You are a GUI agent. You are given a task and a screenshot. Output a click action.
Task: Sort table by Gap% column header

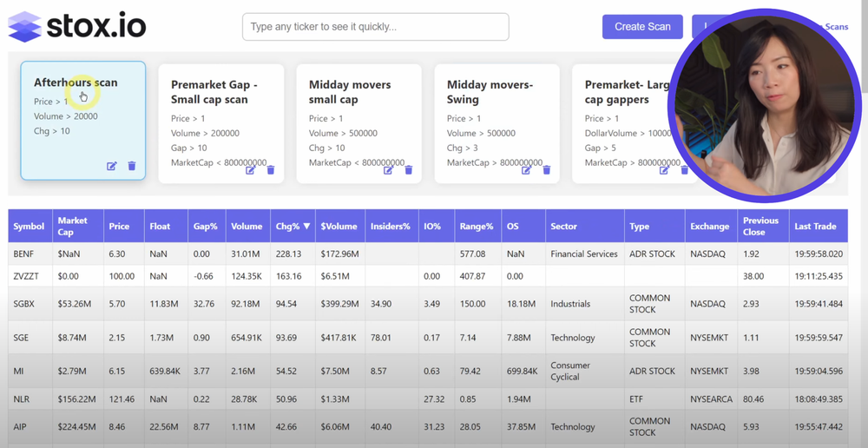click(207, 226)
